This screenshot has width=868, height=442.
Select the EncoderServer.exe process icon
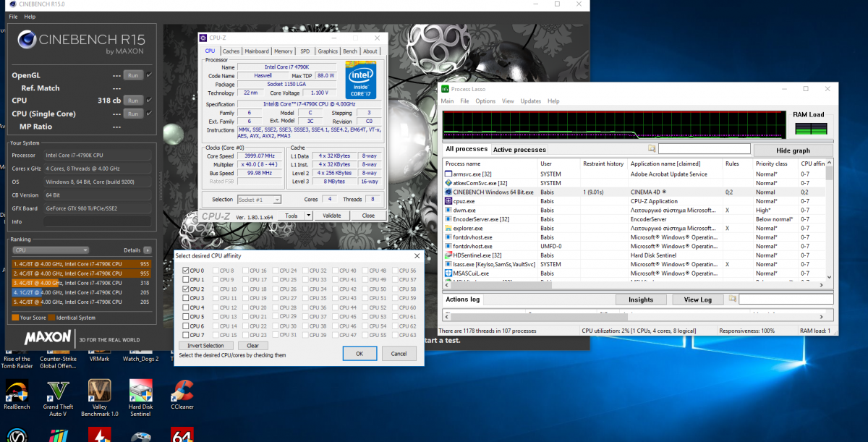coord(448,219)
